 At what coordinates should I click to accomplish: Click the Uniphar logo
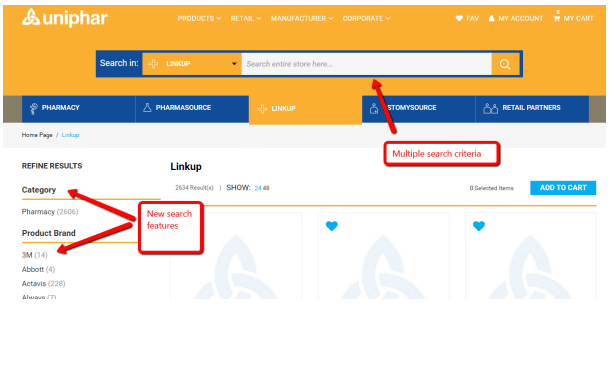click(65, 18)
